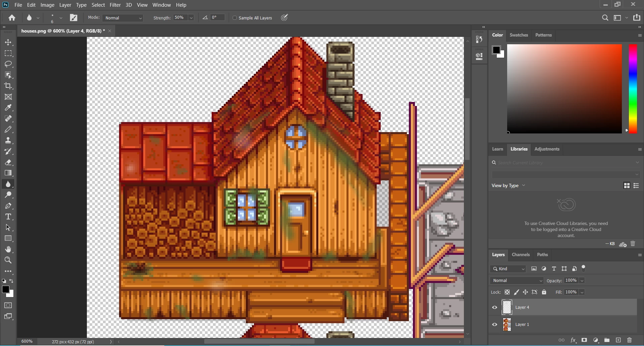Hide Layer 1 visibility eye
644x346 pixels.
pyautogui.click(x=495, y=325)
